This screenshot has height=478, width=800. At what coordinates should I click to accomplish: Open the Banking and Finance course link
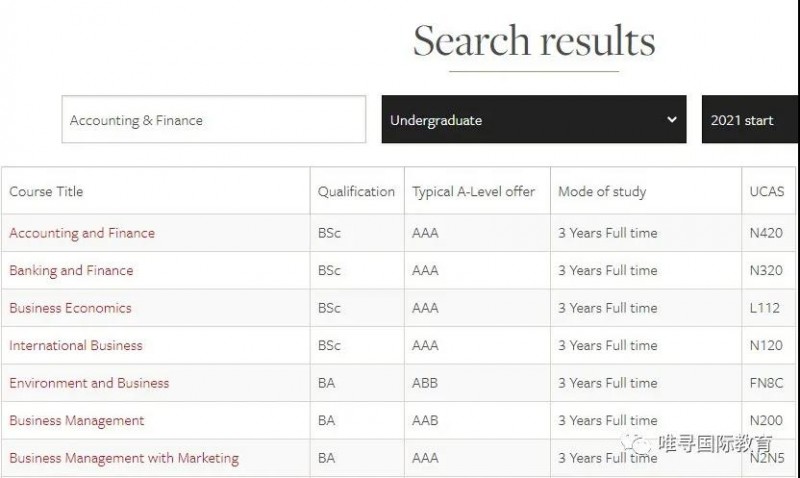tap(71, 270)
